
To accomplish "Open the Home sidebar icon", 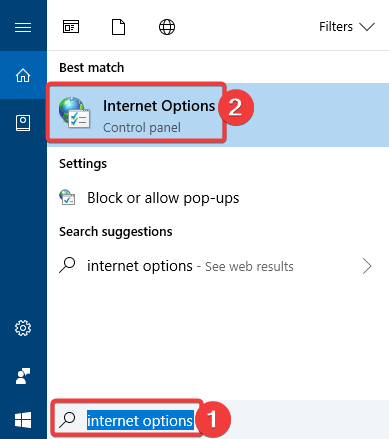I will (23, 75).
